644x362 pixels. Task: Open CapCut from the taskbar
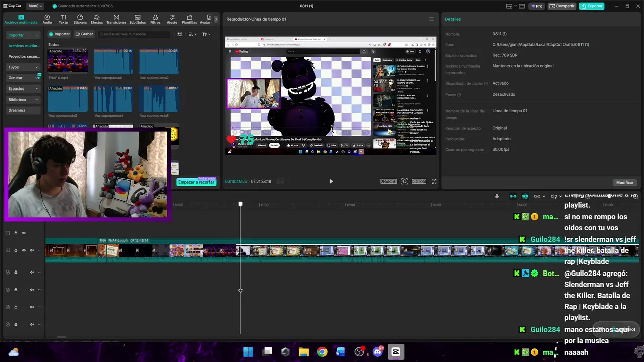[396, 352]
